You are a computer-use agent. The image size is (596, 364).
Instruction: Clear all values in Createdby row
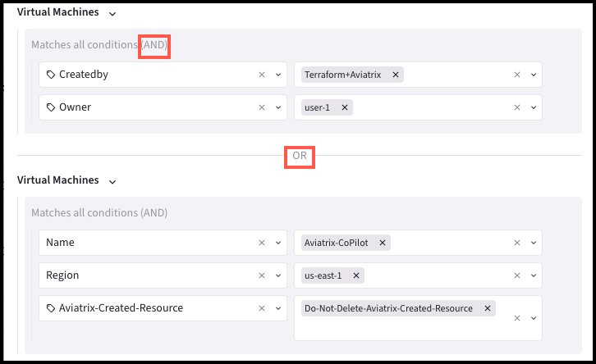pos(517,75)
